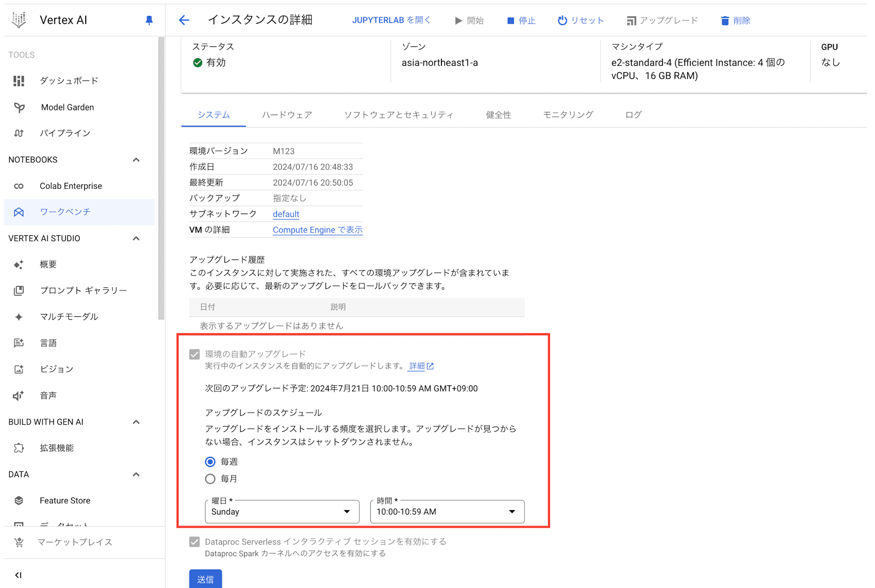Select the 毎月 radio button
The image size is (875, 588).
point(210,479)
